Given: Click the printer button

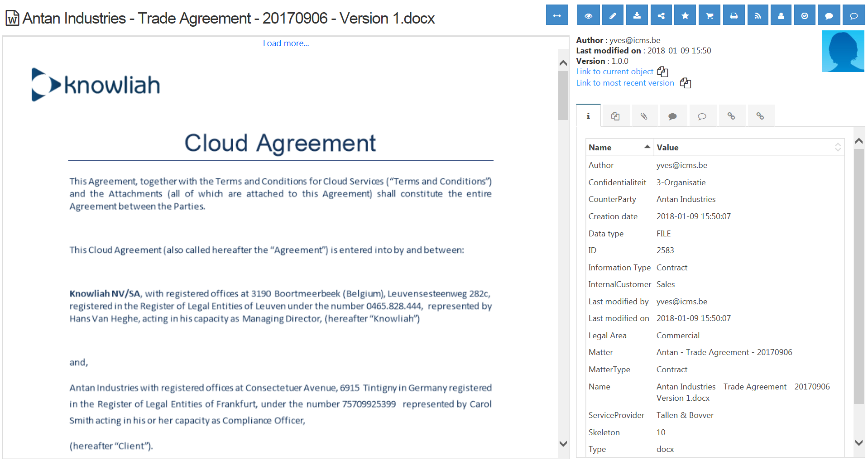Looking at the screenshot, I should coord(734,15).
